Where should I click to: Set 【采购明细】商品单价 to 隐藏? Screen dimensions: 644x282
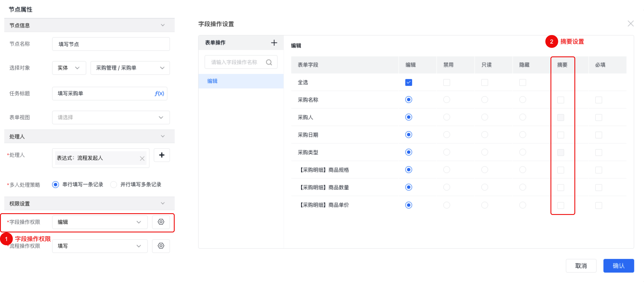pos(523,205)
